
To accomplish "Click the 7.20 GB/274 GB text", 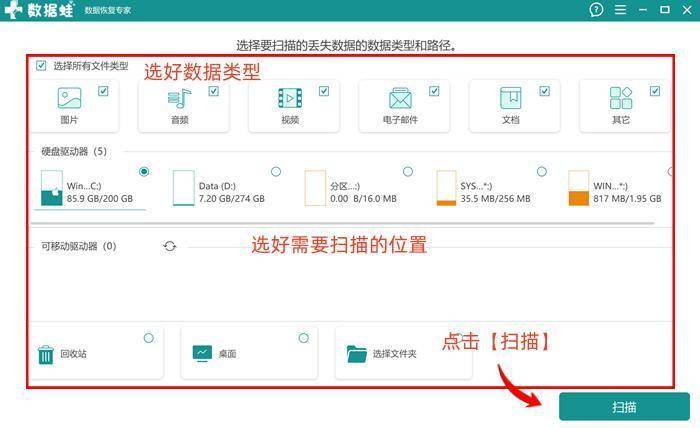I will pyautogui.click(x=232, y=199).
